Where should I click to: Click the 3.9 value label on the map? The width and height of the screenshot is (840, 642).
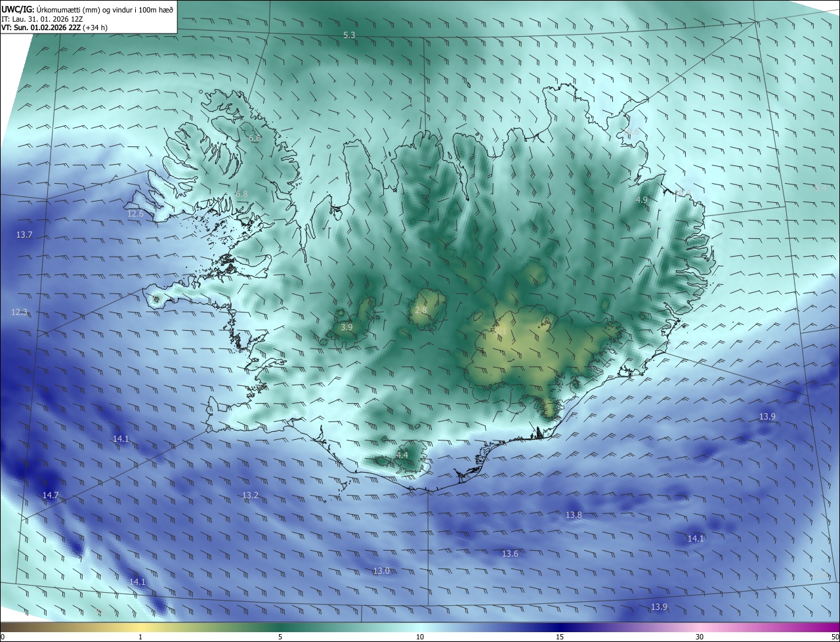(346, 327)
